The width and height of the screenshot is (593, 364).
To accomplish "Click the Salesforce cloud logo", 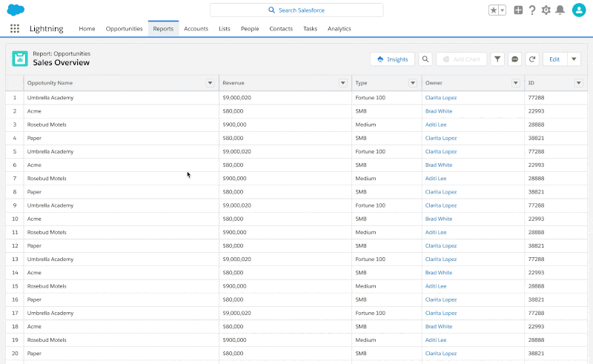I will tap(16, 10).
